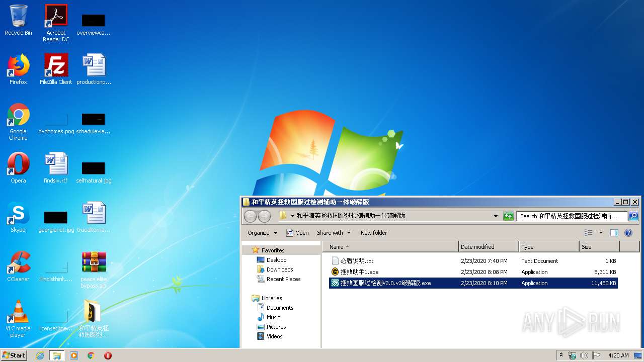Open Documents library in navigation pane
The height and width of the screenshot is (362, 644).
click(x=280, y=308)
